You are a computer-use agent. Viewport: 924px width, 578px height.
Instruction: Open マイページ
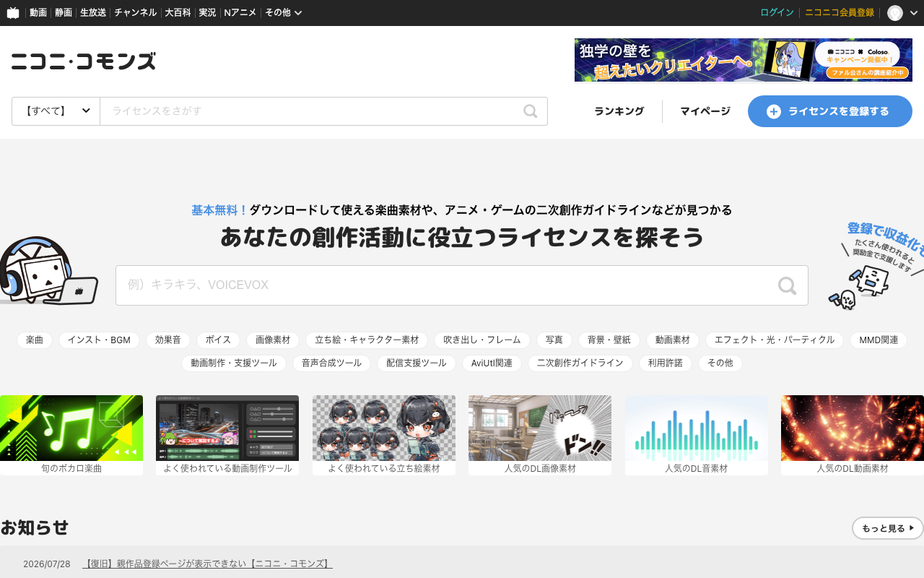pyautogui.click(x=705, y=111)
